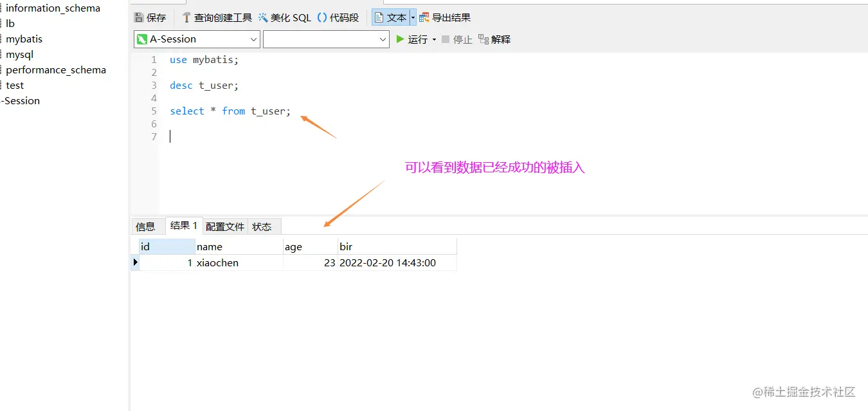This screenshot has width=868, height=411.
Task: Select the mysql database in tree
Action: [x=20, y=55]
